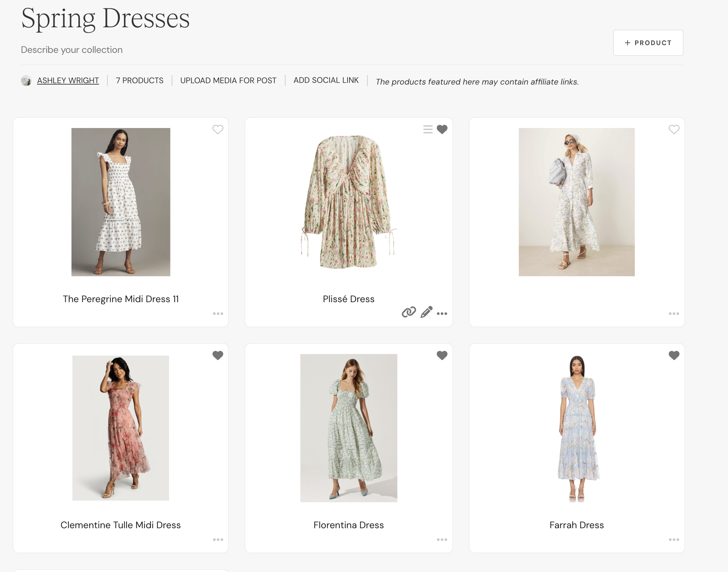
Task: Unfavorite the Farrah Dress
Action: pyautogui.click(x=674, y=355)
